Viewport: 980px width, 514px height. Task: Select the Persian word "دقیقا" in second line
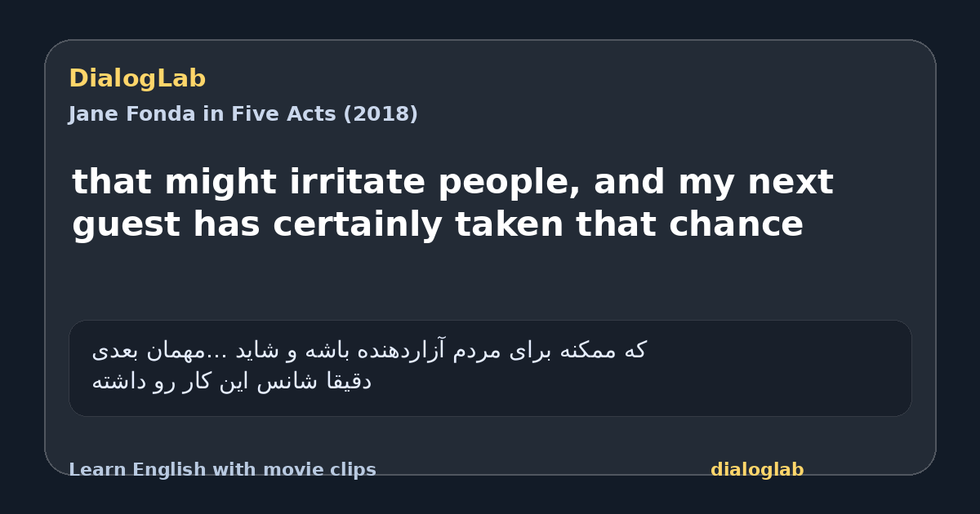click(x=350, y=381)
